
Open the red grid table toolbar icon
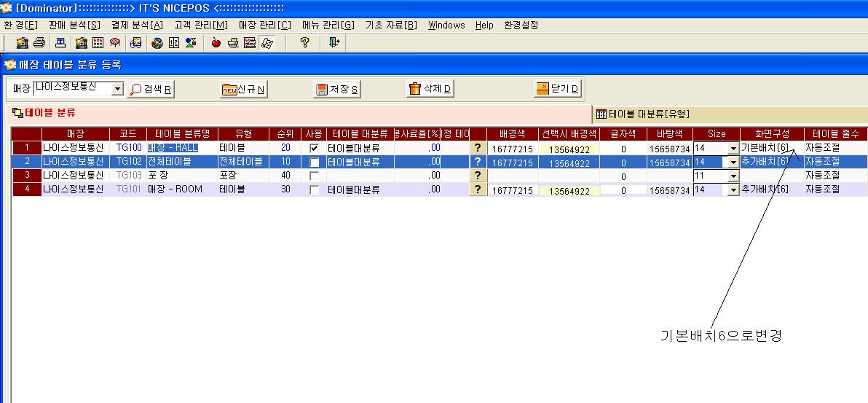(98, 43)
